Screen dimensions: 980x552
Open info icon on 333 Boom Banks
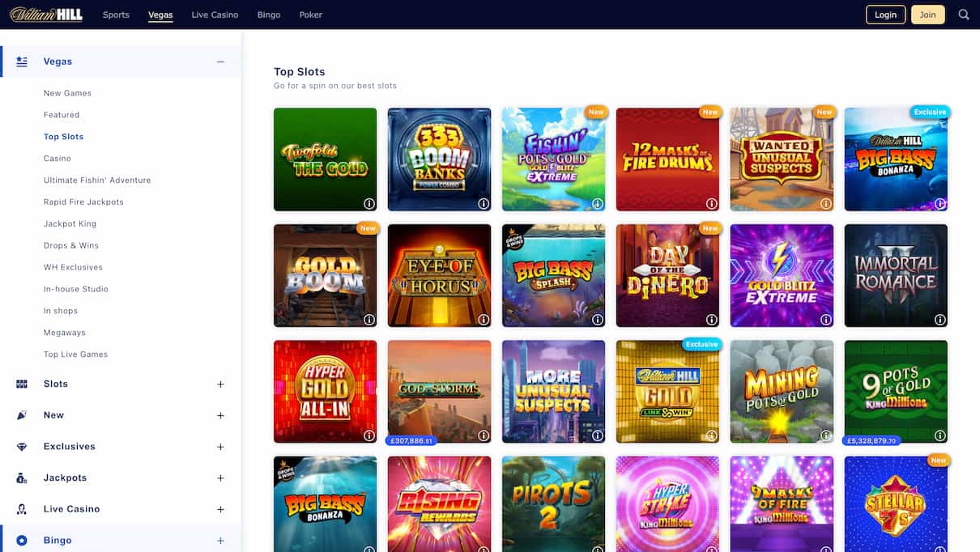point(484,204)
